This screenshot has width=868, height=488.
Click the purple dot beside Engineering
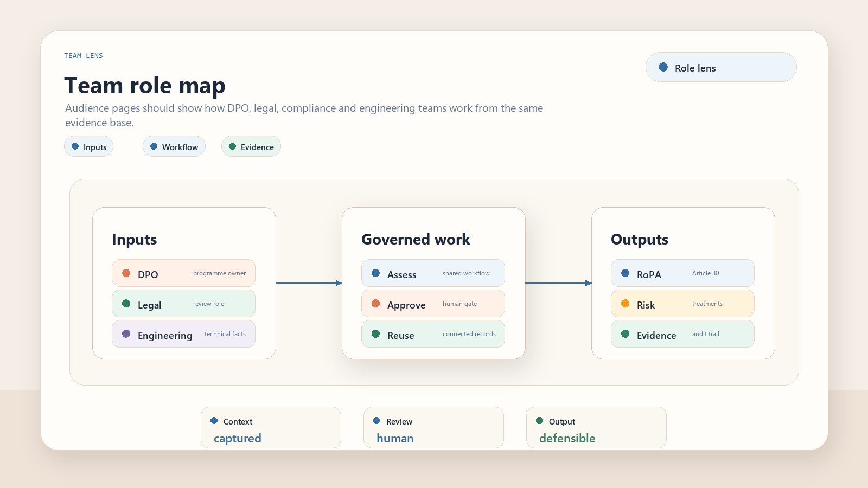[126, 334]
